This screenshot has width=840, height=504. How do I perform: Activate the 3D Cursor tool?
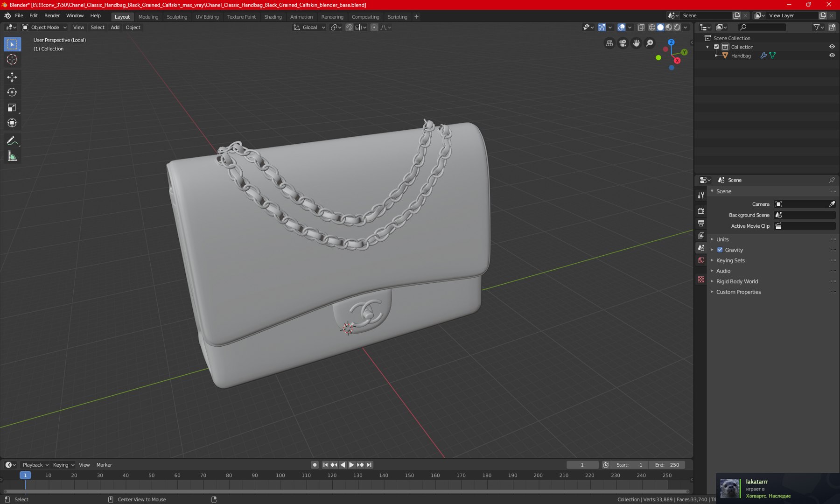point(12,60)
